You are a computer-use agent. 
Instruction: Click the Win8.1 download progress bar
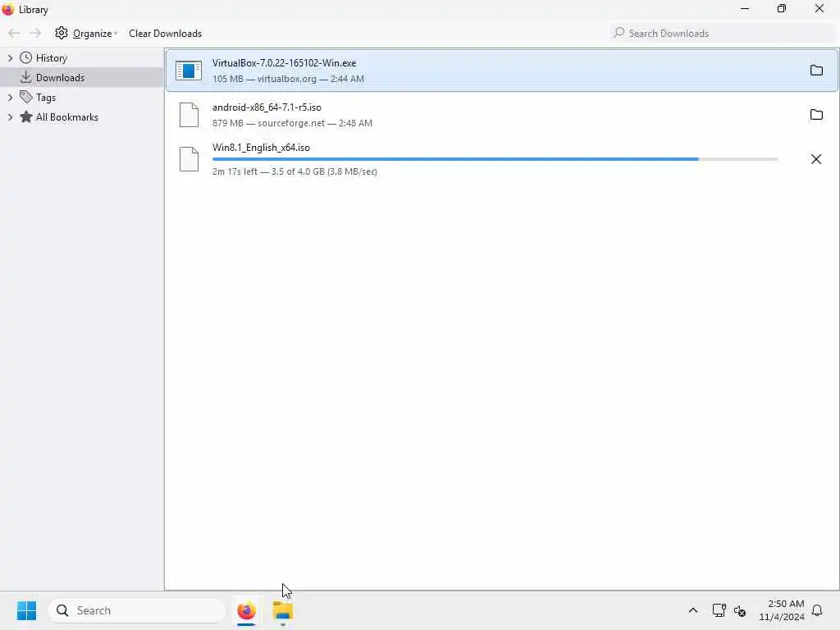(495, 159)
